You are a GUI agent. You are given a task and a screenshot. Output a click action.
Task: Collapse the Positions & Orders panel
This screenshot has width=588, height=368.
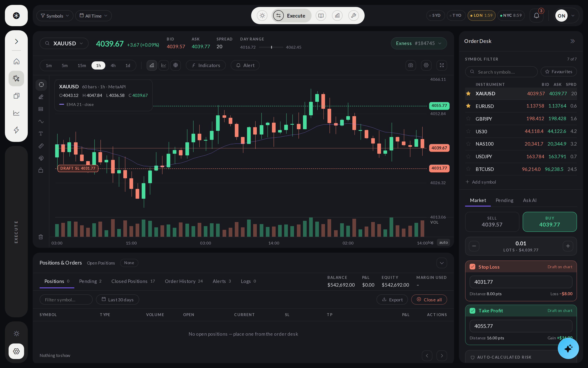click(x=442, y=263)
